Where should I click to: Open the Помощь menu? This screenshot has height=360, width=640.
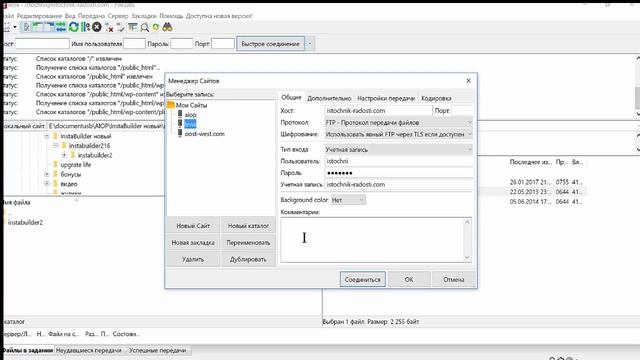click(171, 16)
